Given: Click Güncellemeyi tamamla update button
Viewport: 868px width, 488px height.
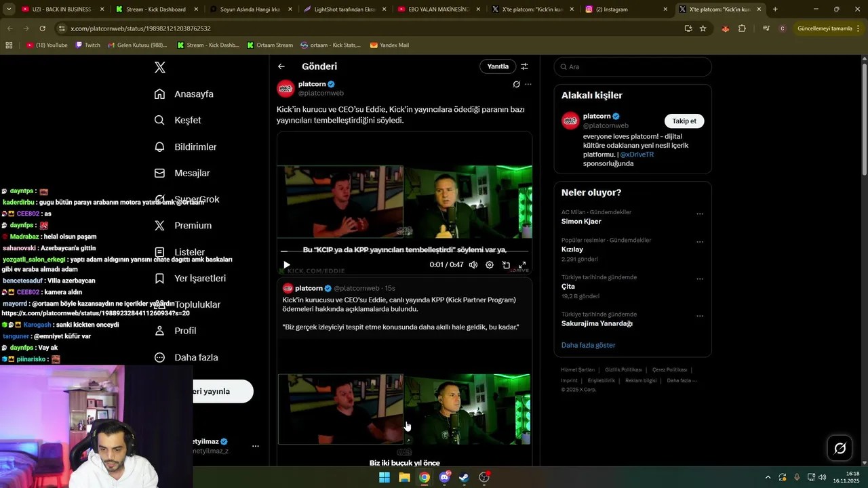Looking at the screenshot, I should point(829,28).
